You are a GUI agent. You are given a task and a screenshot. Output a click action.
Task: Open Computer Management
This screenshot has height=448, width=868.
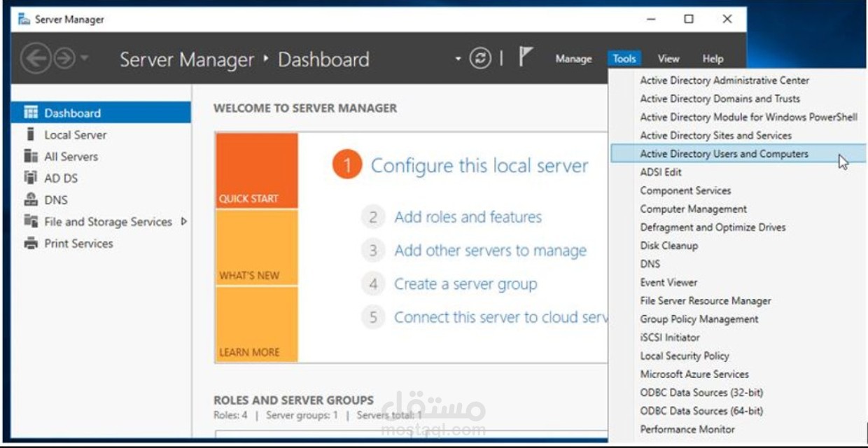pos(693,209)
